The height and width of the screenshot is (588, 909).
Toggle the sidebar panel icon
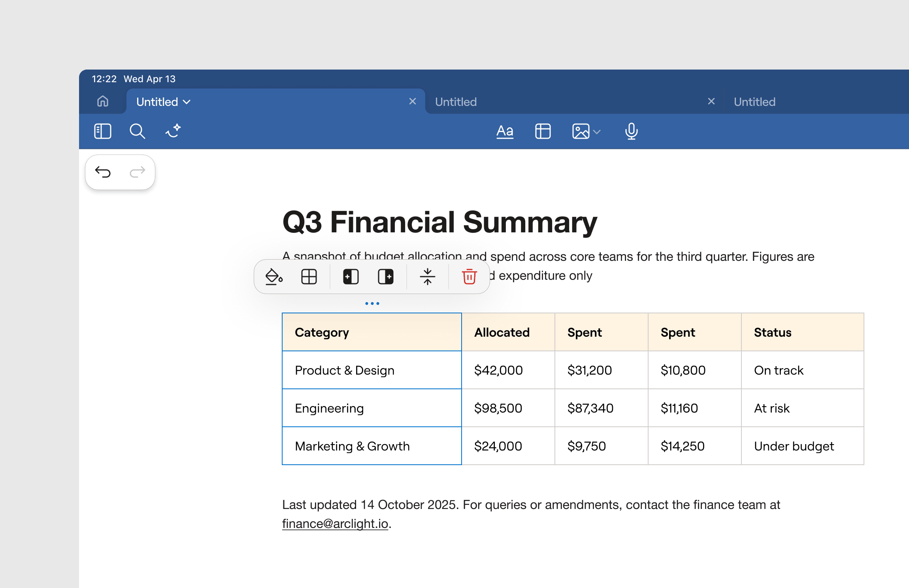point(103,131)
